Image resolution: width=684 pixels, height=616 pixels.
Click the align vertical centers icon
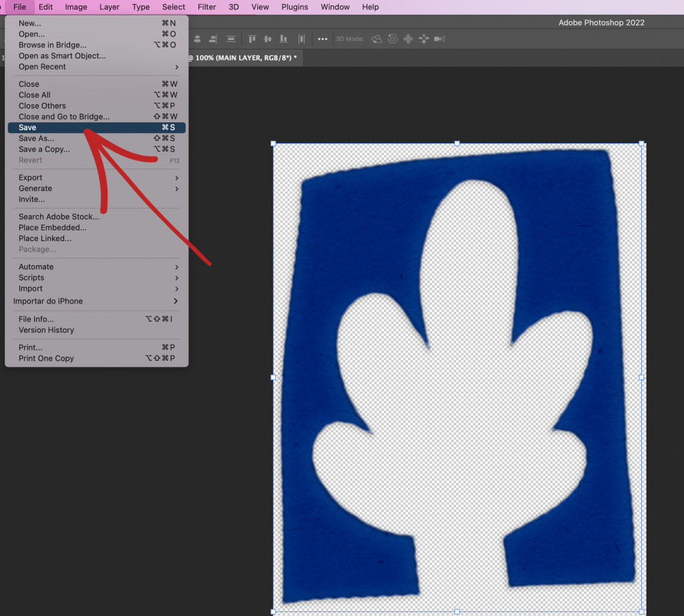[x=268, y=39]
